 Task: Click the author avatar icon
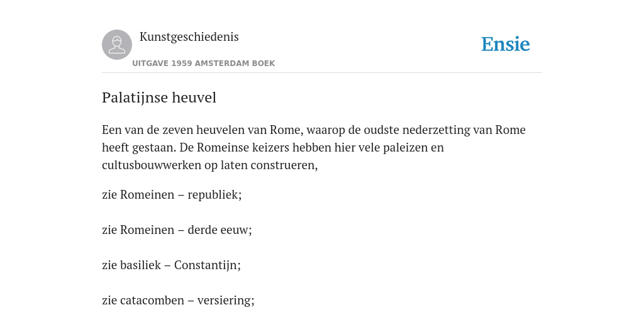(117, 45)
